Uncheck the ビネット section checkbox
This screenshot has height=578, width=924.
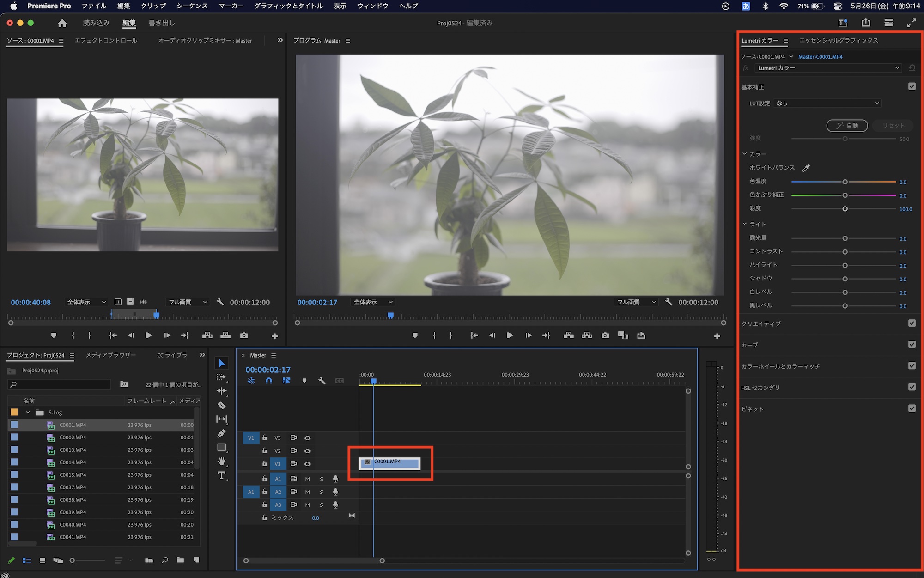pyautogui.click(x=912, y=408)
